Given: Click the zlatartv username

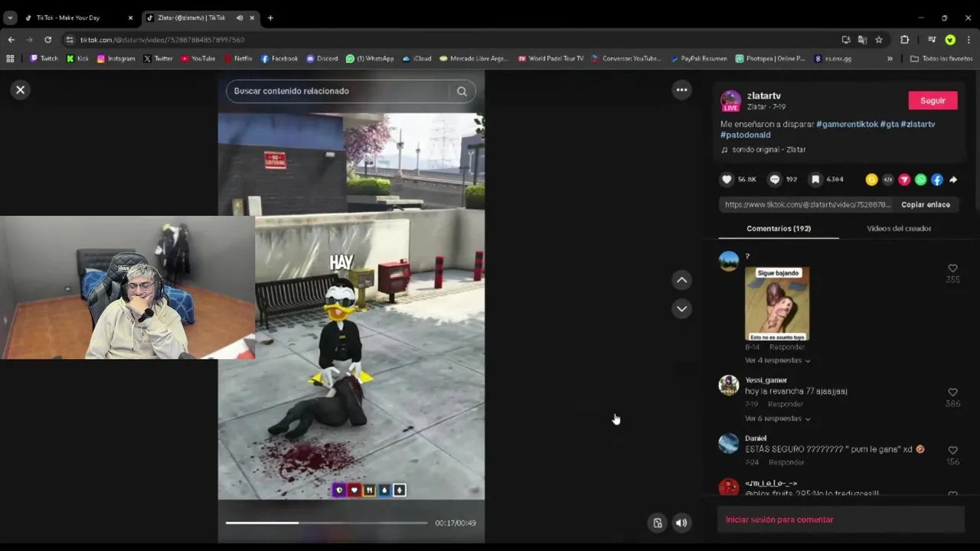Looking at the screenshot, I should [764, 96].
